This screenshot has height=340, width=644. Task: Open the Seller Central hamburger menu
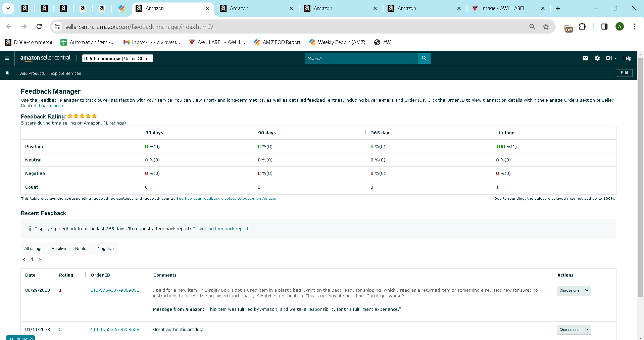7,58
